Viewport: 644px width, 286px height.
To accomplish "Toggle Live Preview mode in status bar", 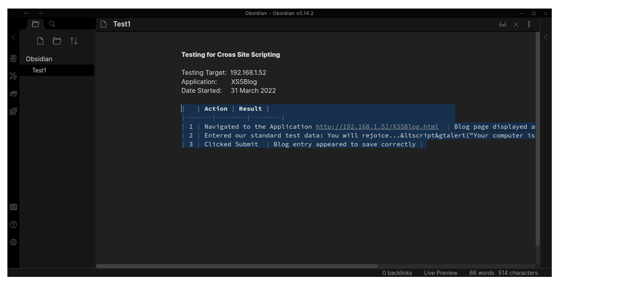I will 440,273.
